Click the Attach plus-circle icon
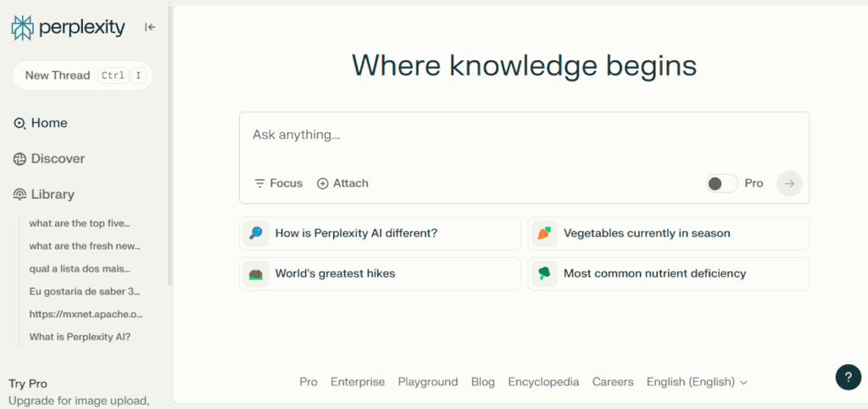Image resolution: width=868 pixels, height=409 pixels. (322, 183)
